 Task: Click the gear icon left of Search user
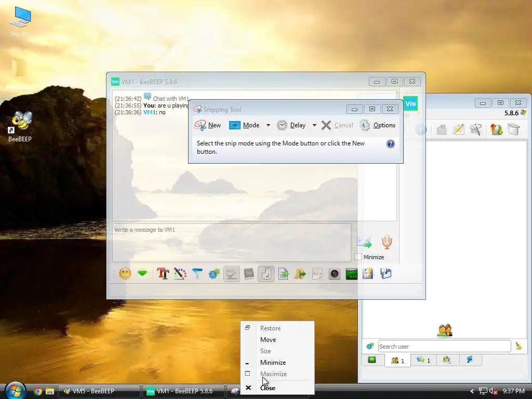point(370,346)
